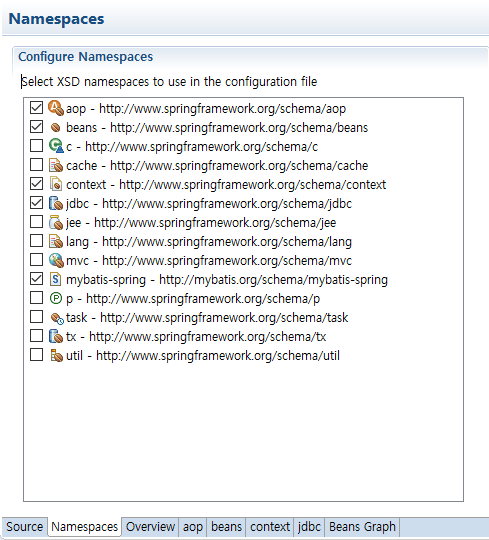Click the mybatis-spring namespace icon
The image size is (489, 540).
point(56,279)
